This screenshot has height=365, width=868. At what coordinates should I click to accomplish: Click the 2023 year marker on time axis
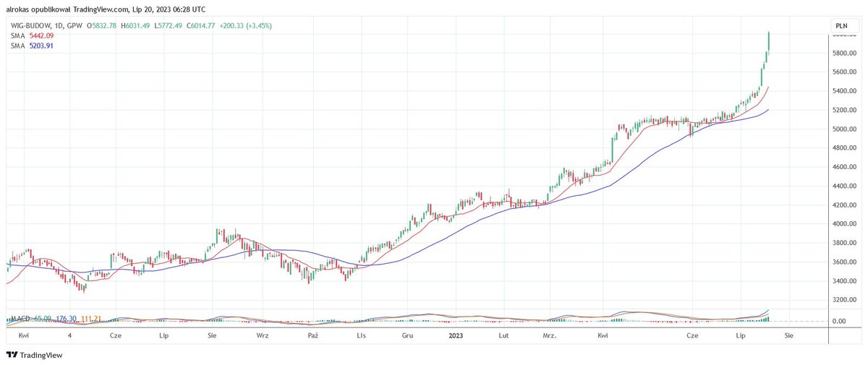pyautogui.click(x=456, y=336)
